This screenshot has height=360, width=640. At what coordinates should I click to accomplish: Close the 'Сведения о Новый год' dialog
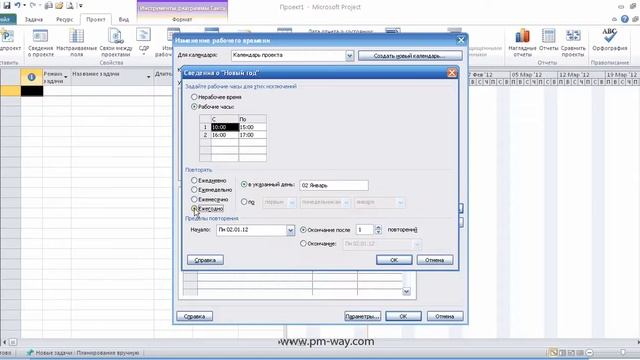pyautogui.click(x=451, y=73)
